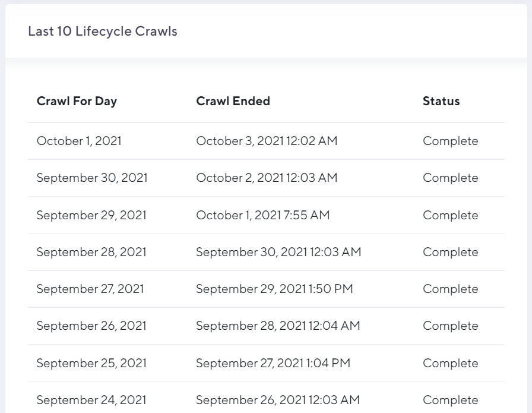
Task: Select the September 26, 2021 crawl day
Action: pos(91,326)
